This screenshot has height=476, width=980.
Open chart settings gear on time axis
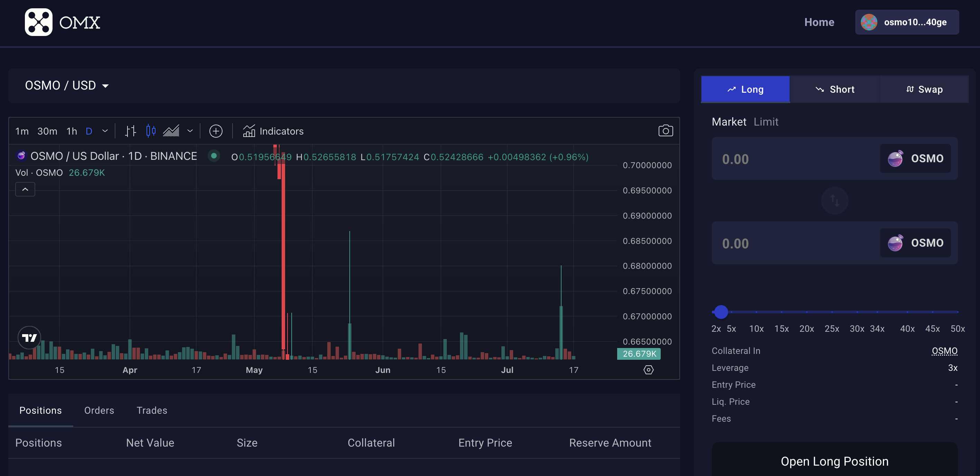(x=648, y=370)
